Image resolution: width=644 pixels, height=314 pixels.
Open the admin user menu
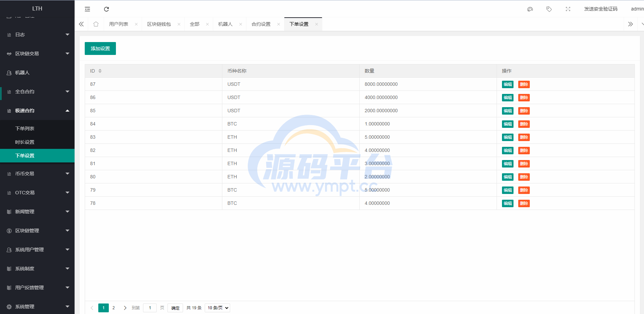point(637,9)
